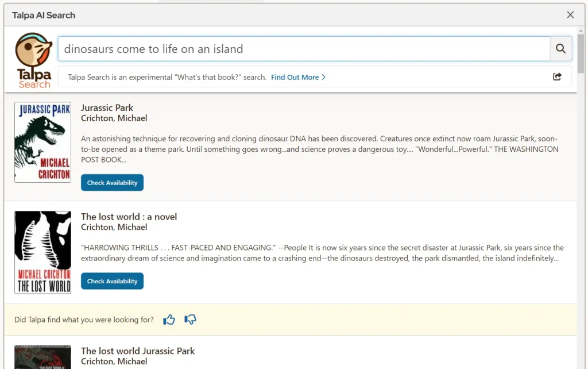
Task: Give thumbs down feedback to Talpa
Action: pyautogui.click(x=190, y=320)
